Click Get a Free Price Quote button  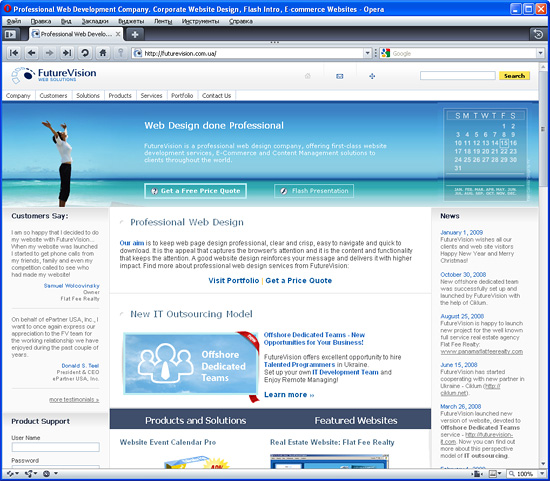click(x=195, y=191)
